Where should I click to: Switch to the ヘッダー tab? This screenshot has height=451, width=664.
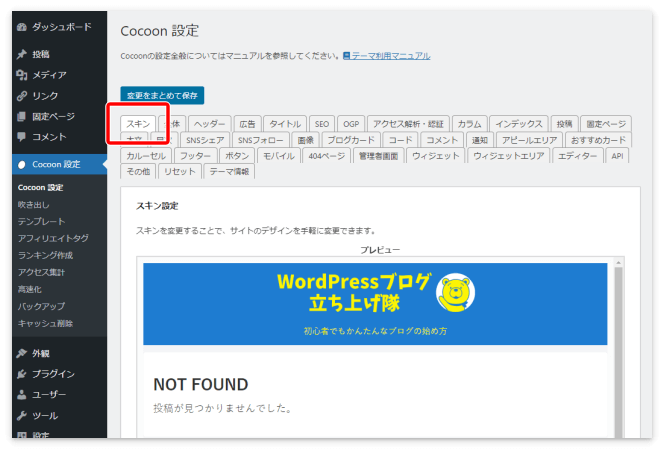(210, 124)
